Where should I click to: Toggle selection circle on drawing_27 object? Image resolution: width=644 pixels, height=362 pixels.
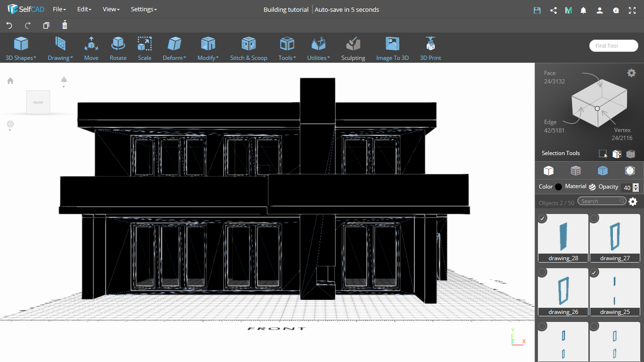(594, 218)
